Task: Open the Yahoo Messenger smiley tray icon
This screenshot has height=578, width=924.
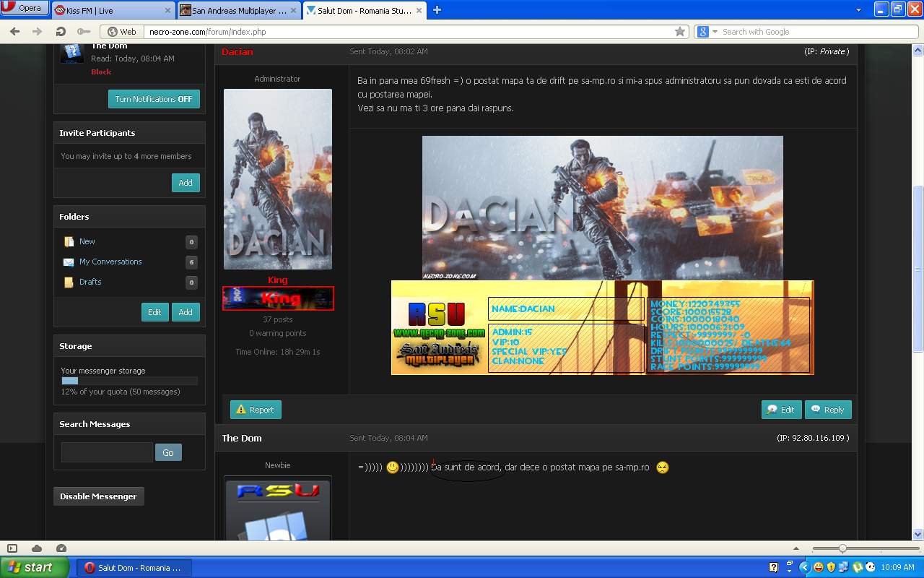Action: 818,567
